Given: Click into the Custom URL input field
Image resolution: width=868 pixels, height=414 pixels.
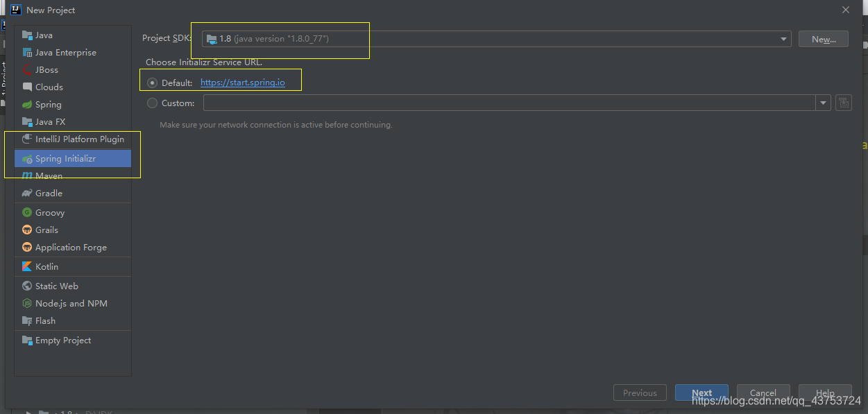Looking at the screenshot, I should coord(509,103).
